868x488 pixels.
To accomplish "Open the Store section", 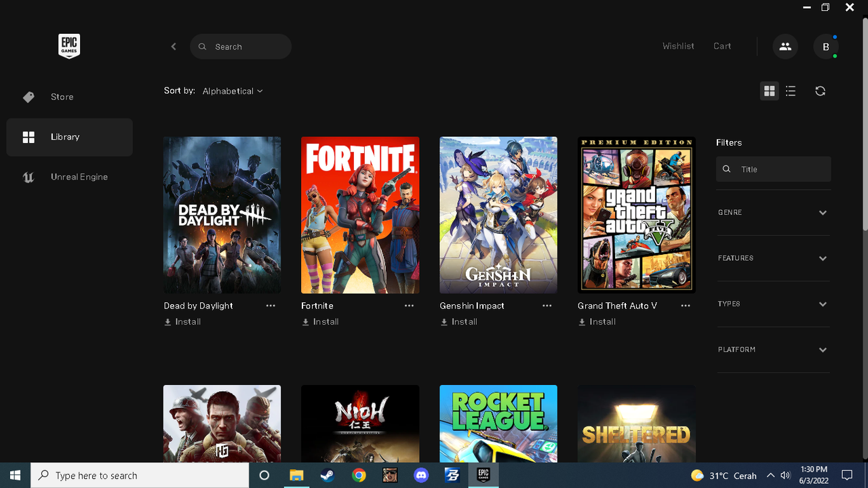I will (x=70, y=97).
